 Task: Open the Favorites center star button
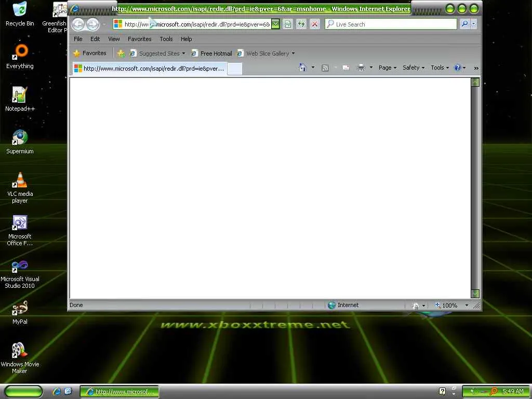pos(90,54)
